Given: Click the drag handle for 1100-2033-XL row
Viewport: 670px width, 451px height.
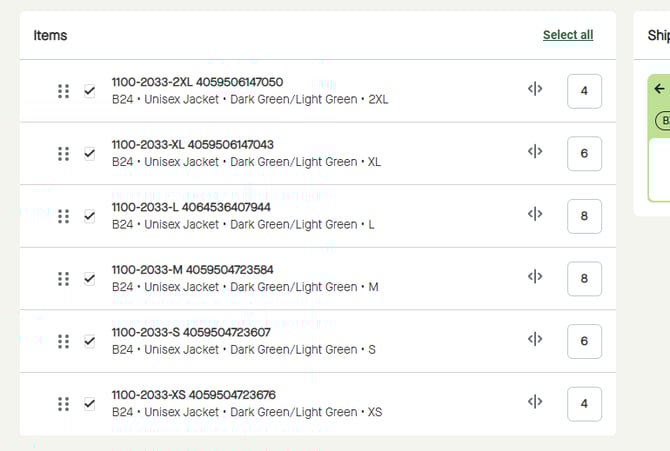Looking at the screenshot, I should click(x=63, y=154).
